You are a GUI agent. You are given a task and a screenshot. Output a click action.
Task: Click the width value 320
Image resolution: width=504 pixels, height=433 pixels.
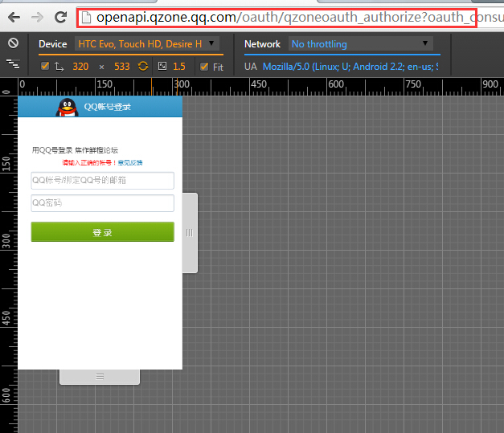pyautogui.click(x=80, y=67)
